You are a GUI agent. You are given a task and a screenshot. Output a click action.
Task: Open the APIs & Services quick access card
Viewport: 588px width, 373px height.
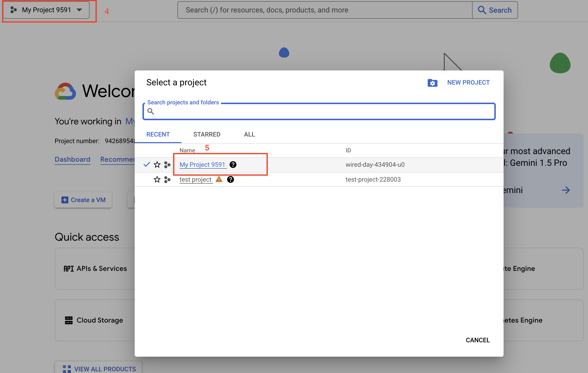click(95, 269)
